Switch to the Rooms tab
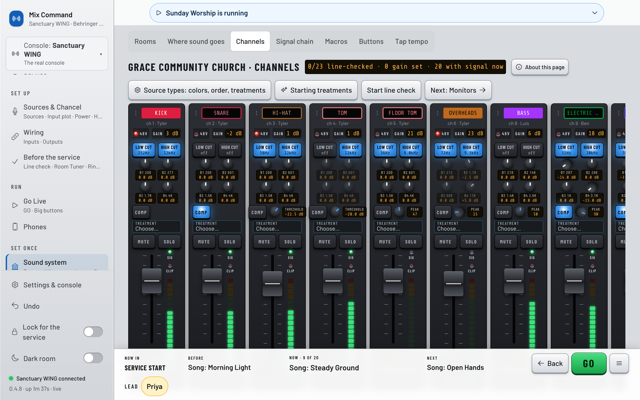The width and height of the screenshot is (640, 400). pos(145,41)
